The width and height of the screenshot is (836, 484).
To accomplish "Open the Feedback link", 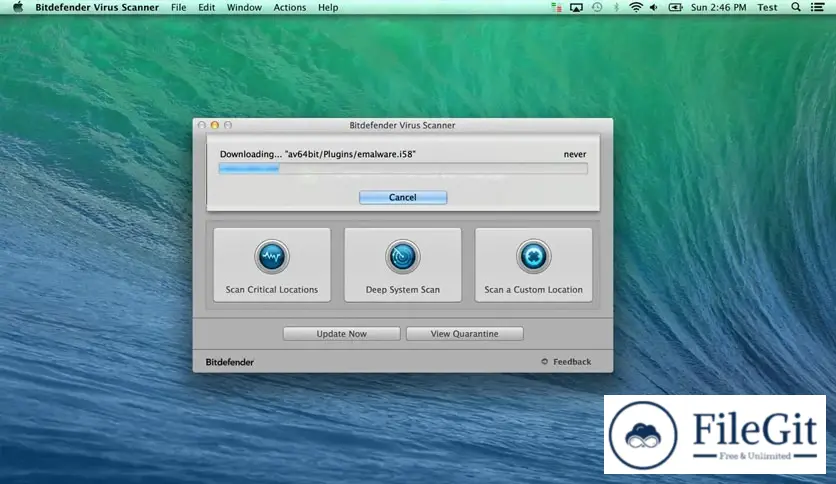I will click(572, 361).
